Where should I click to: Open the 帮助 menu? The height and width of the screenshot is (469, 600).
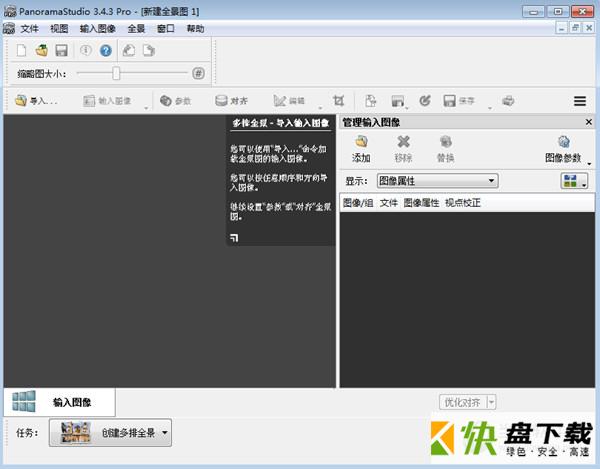(x=195, y=29)
